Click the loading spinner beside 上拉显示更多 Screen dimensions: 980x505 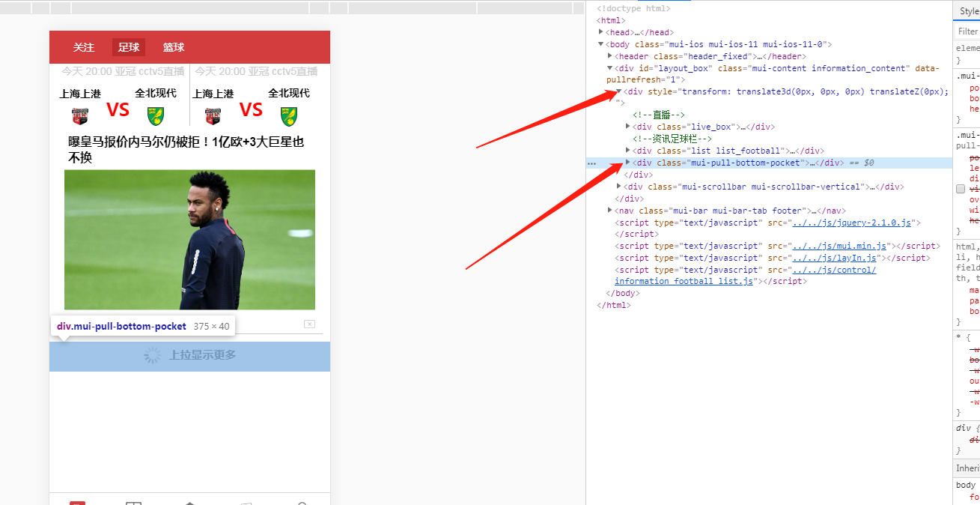pos(153,355)
